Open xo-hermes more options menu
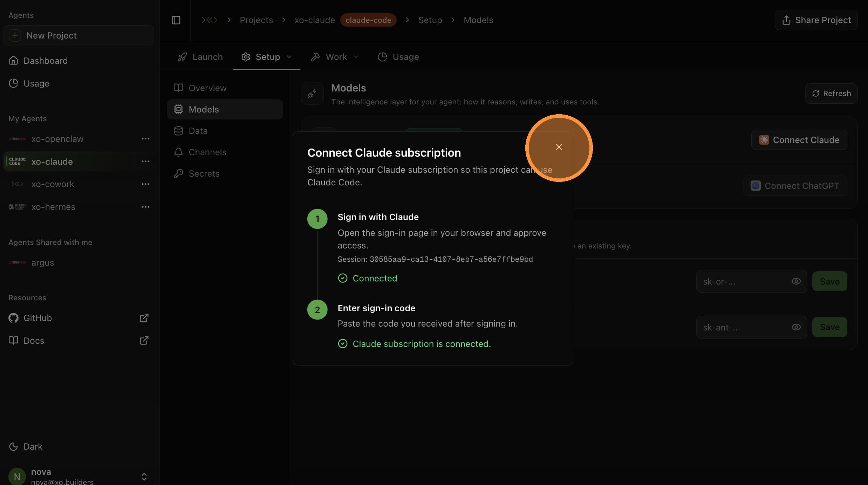This screenshot has width=868, height=485. [x=145, y=207]
